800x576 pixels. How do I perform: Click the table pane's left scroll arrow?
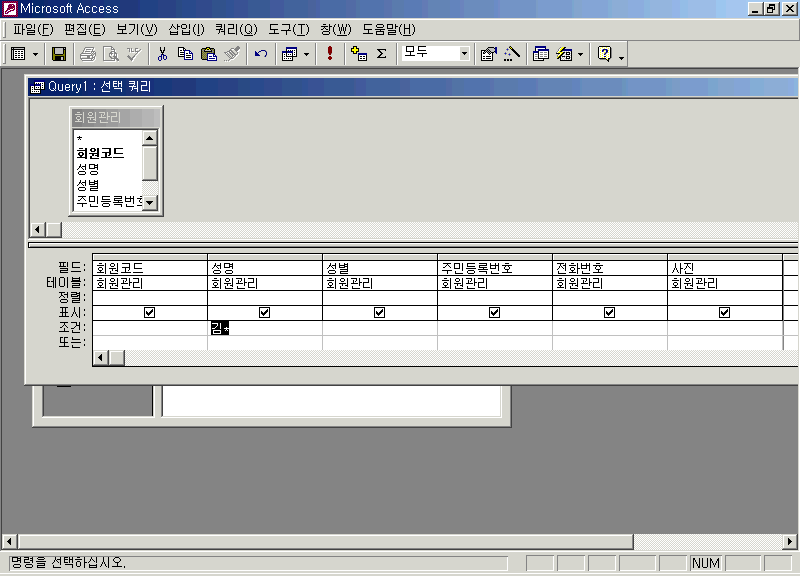(37, 230)
